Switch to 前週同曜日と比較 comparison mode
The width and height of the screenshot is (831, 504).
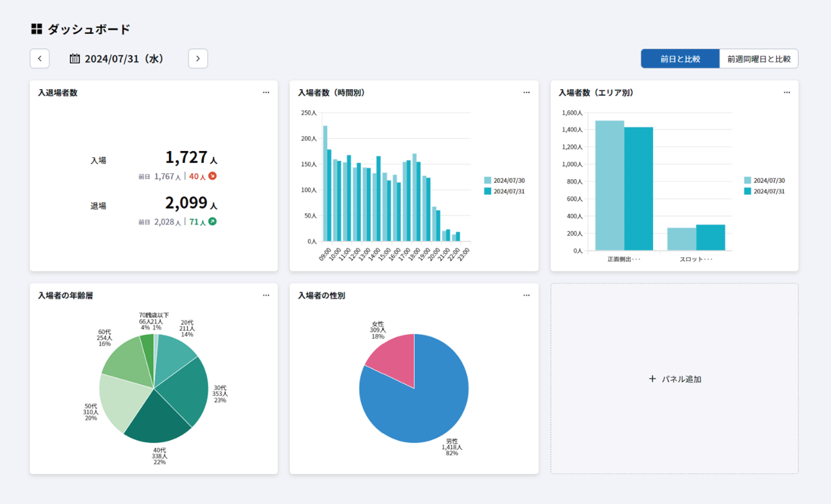(x=759, y=59)
